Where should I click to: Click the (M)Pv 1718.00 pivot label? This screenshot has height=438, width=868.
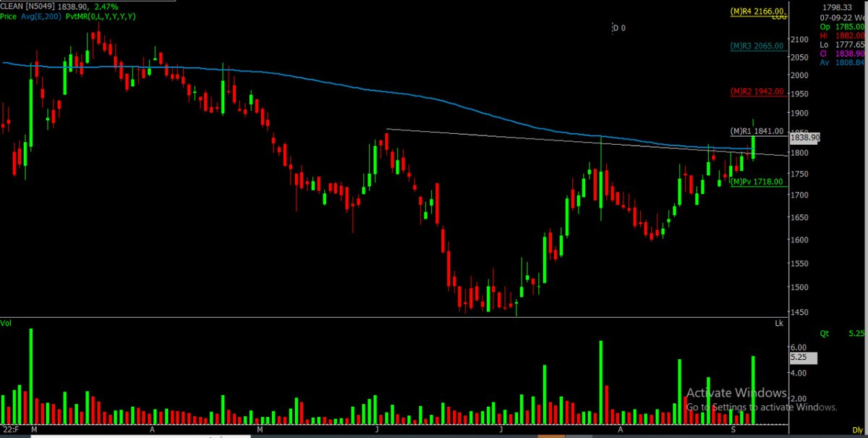click(x=757, y=182)
